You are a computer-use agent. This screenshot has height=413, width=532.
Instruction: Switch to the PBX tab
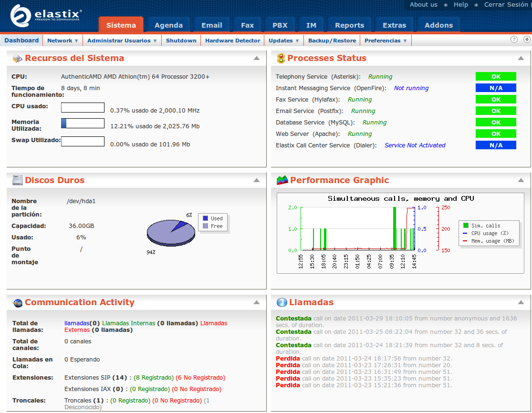(280, 25)
